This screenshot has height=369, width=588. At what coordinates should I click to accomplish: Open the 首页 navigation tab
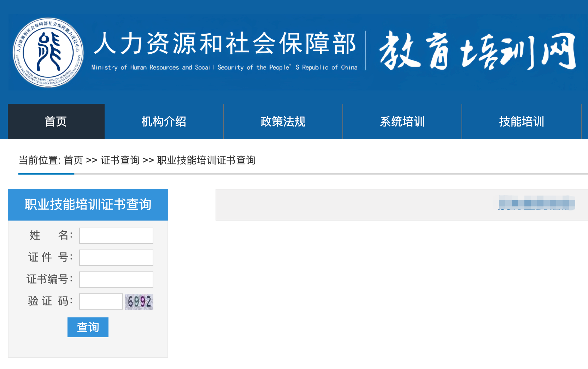click(x=56, y=122)
